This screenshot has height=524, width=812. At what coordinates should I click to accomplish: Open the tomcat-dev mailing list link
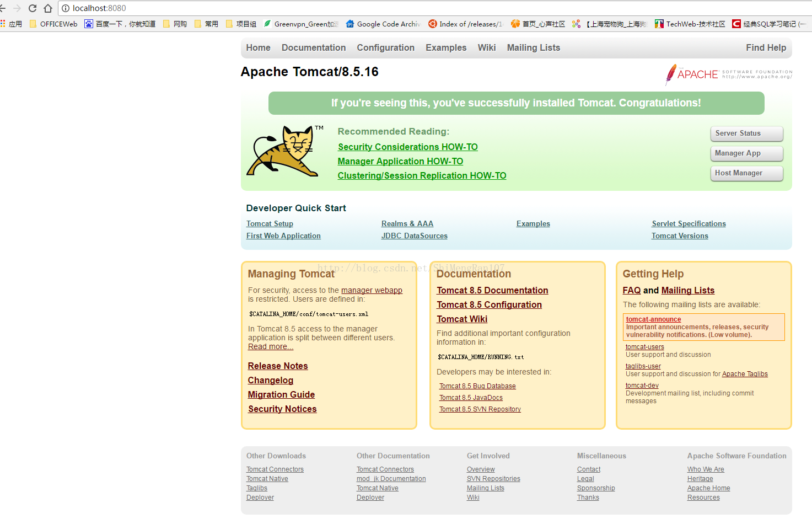(x=642, y=386)
